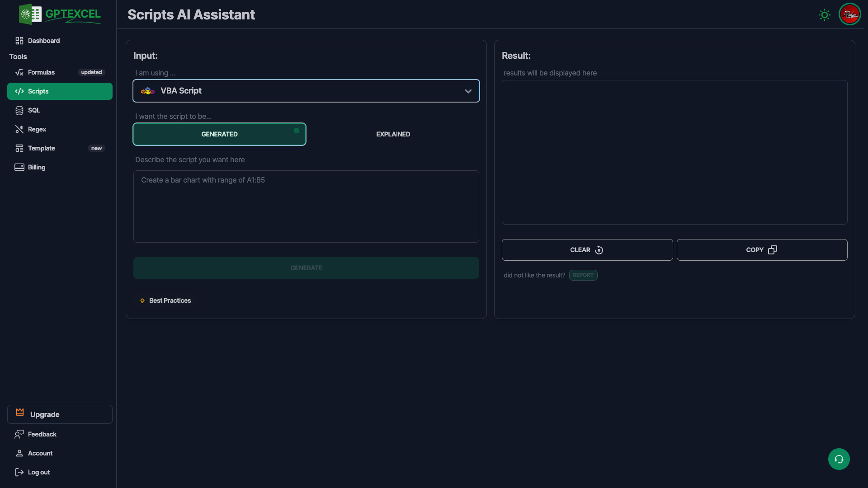The height and width of the screenshot is (488, 868).
Task: Select the GENERATED script mode
Action: coord(219,134)
